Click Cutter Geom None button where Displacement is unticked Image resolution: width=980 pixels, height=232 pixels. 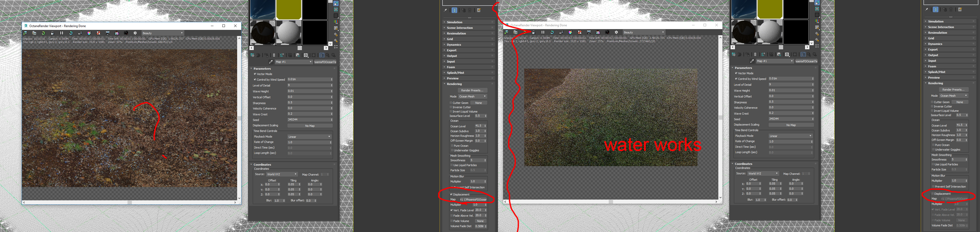pyautogui.click(x=960, y=102)
